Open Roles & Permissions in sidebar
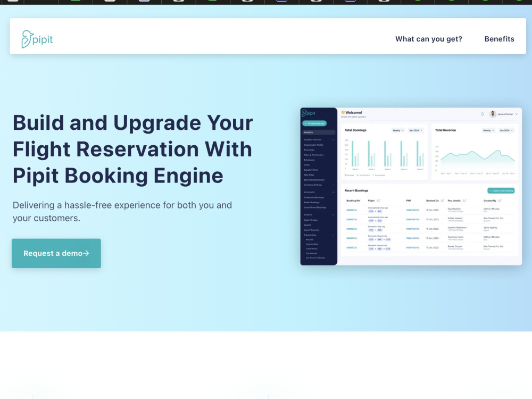Image resolution: width=532 pixels, height=399 pixels. (314, 155)
